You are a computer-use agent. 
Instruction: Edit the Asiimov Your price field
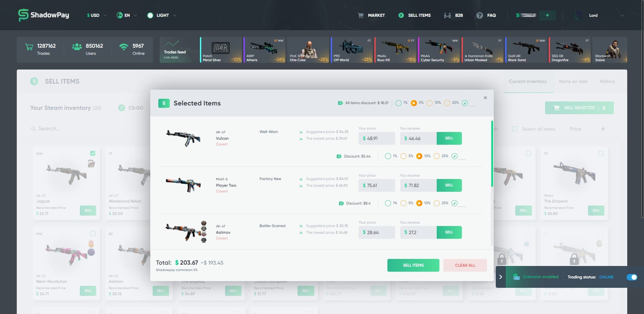377,232
